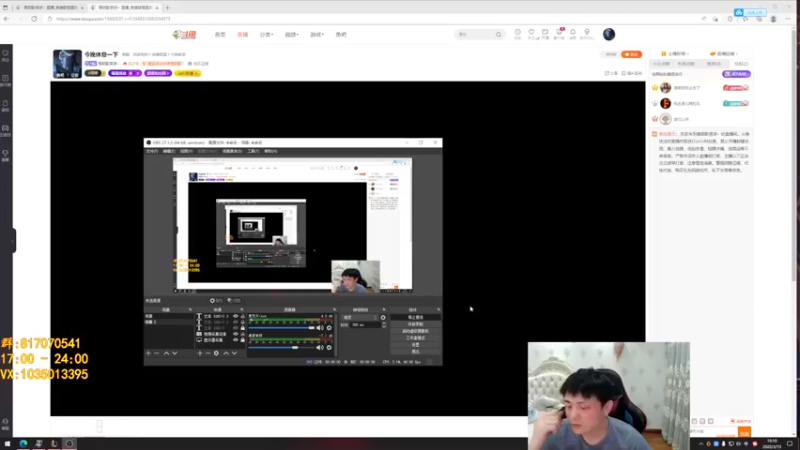Switch to the third ranking tab
This screenshot has height=450, width=800.
click(714, 64)
